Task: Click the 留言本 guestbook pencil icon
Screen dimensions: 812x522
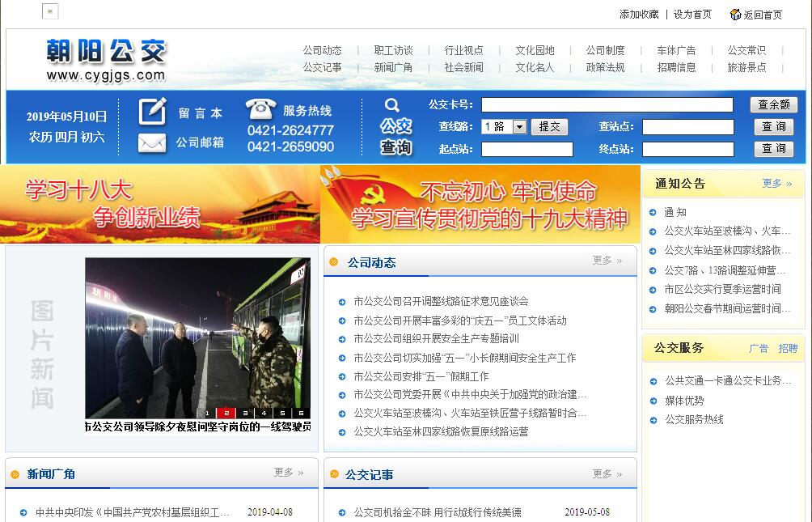Action: [152, 112]
